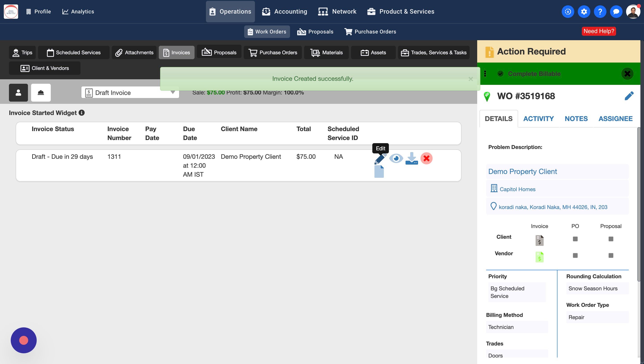
Task: Delete invoice with red X icon
Action: point(426,159)
